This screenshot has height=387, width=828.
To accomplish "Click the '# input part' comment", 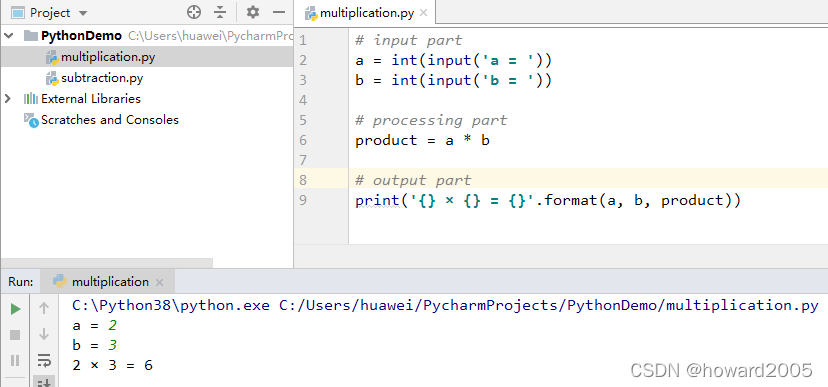I will tap(409, 40).
